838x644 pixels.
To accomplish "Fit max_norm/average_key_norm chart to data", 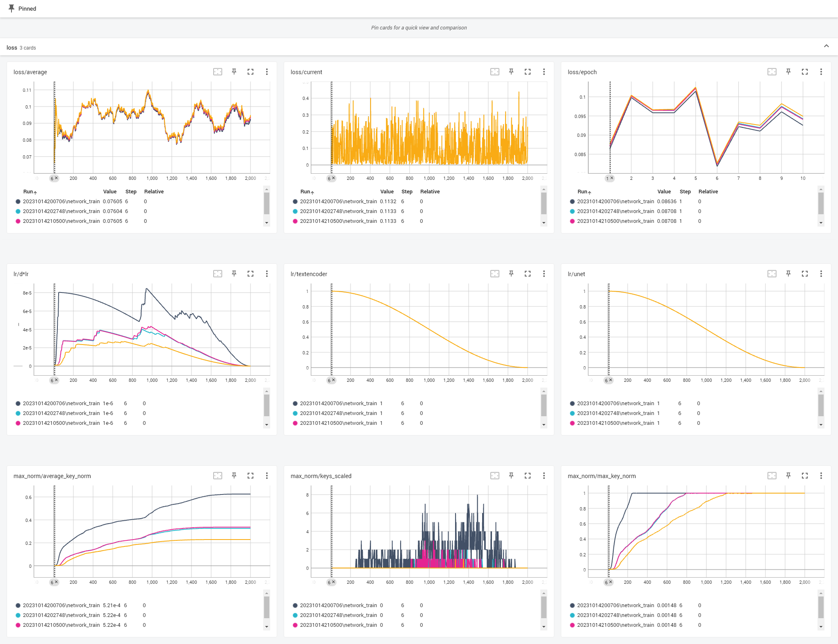I will click(x=218, y=476).
